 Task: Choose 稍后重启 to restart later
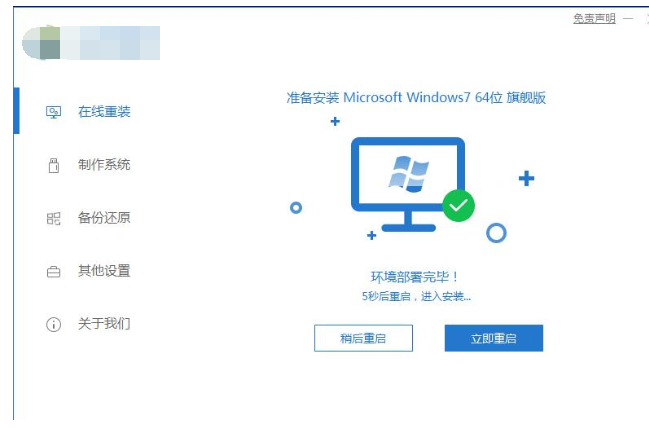363,338
